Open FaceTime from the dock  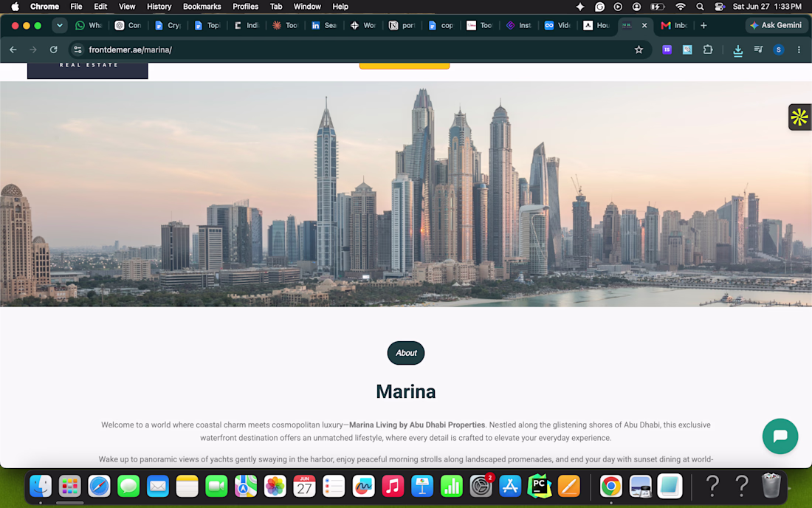tap(216, 487)
